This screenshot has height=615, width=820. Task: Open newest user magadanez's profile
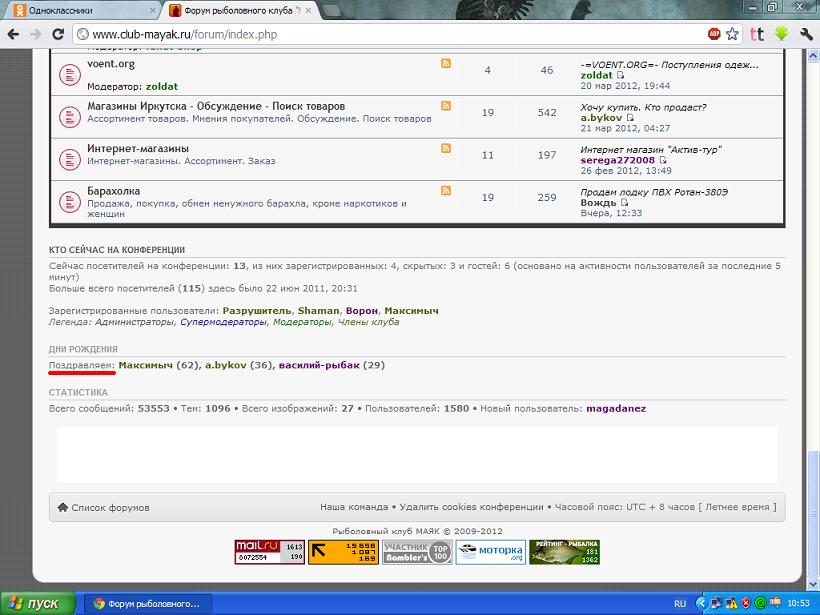pyautogui.click(x=616, y=408)
